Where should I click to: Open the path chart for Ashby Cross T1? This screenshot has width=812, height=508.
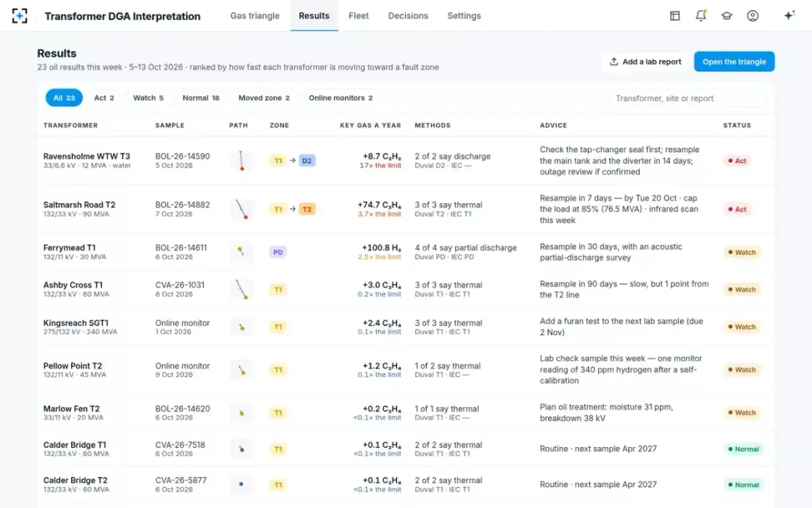(x=242, y=289)
